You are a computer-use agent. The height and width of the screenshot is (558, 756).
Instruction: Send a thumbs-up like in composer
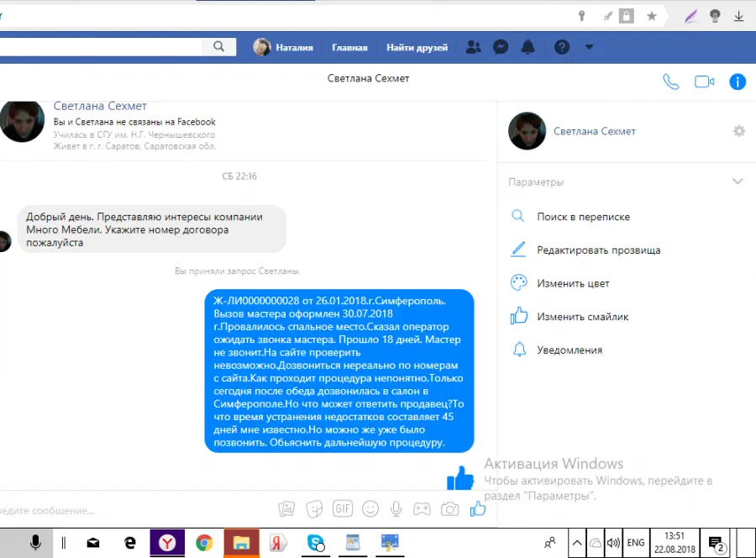click(478, 508)
